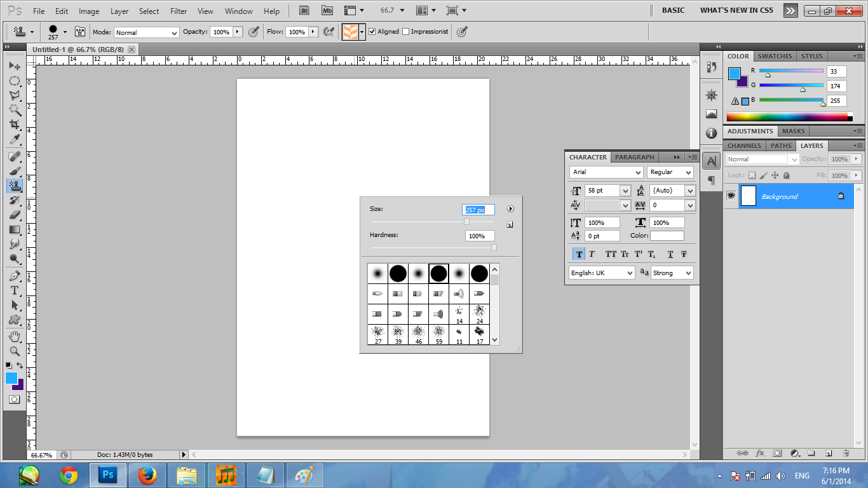Uncheck the Aligned checkbox
The height and width of the screenshot is (488, 868).
[x=372, y=31]
